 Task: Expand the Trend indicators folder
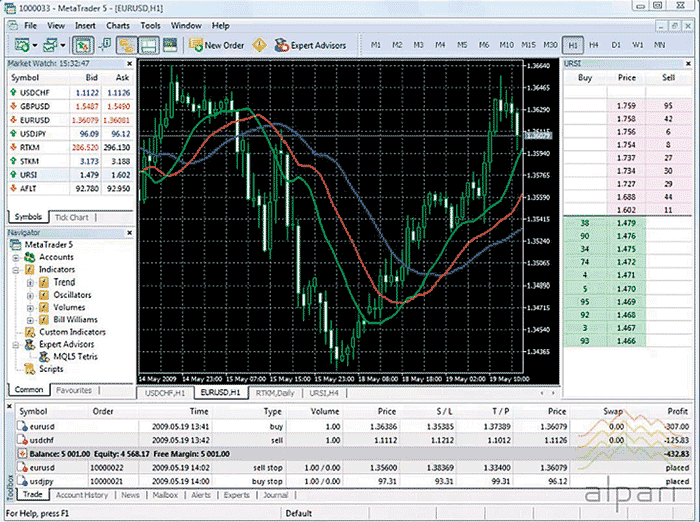(30, 283)
